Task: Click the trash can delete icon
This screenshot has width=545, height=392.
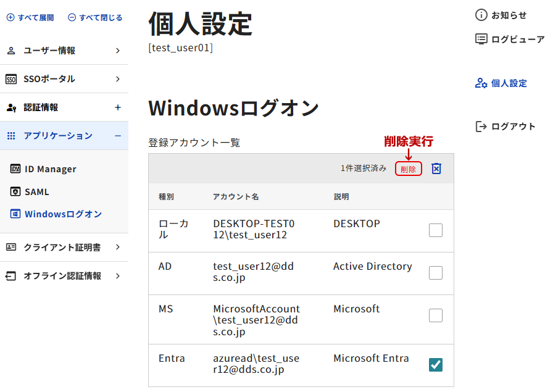Action: [436, 169]
